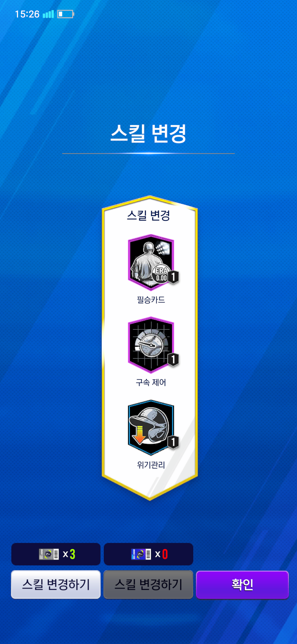The width and height of the screenshot is (297, 644).
Task: Tap the 스킬 변경 card header text
Action: point(149,215)
